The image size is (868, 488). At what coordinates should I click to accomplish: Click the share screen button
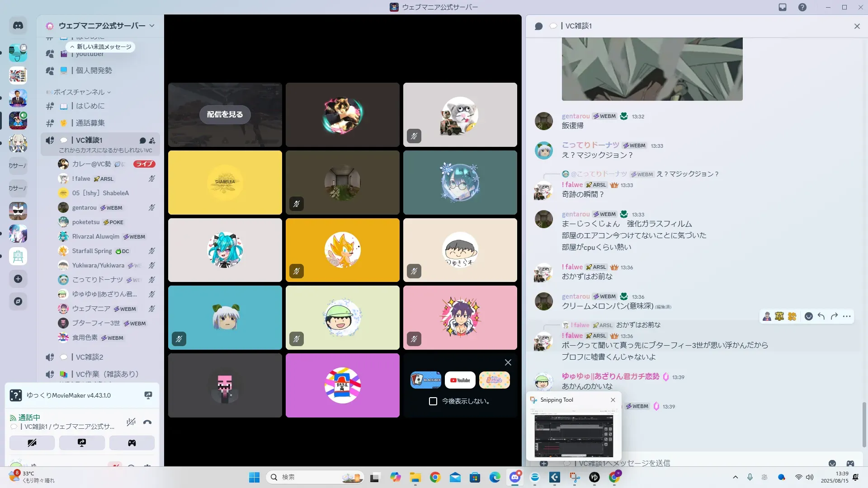click(x=82, y=443)
